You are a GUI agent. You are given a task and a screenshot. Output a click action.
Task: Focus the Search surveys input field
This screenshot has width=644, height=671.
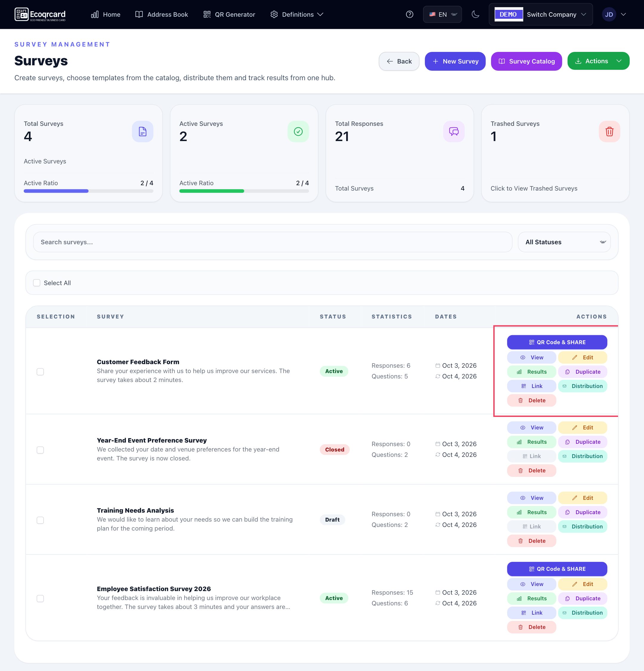click(273, 242)
